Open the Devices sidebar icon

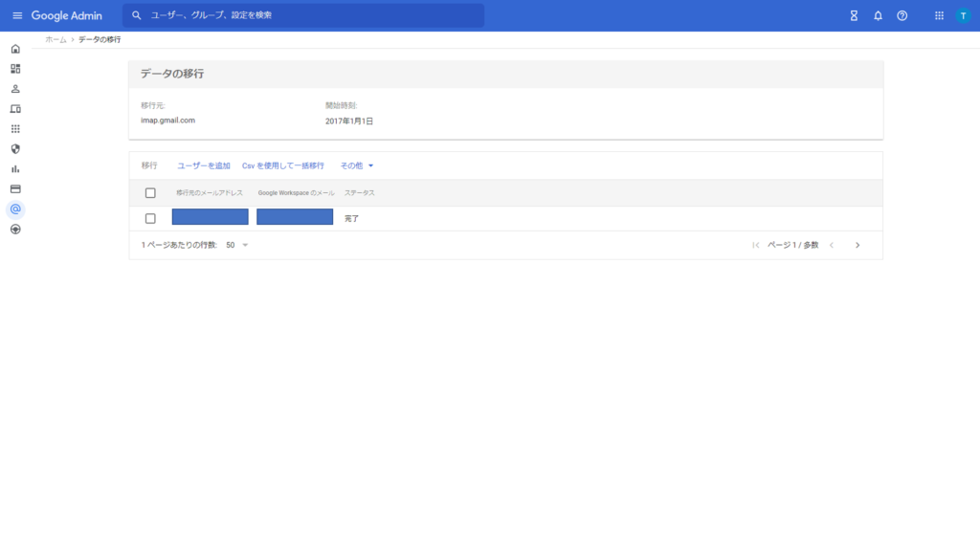click(x=15, y=109)
